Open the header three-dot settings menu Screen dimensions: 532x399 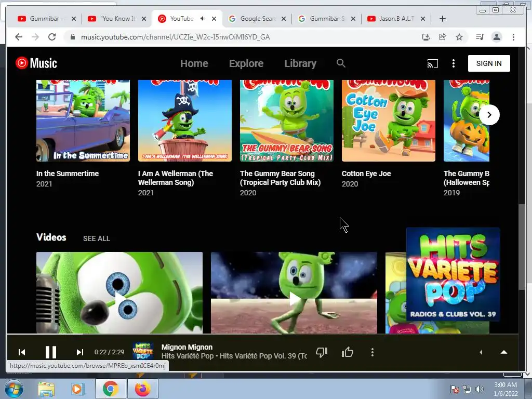453,63
